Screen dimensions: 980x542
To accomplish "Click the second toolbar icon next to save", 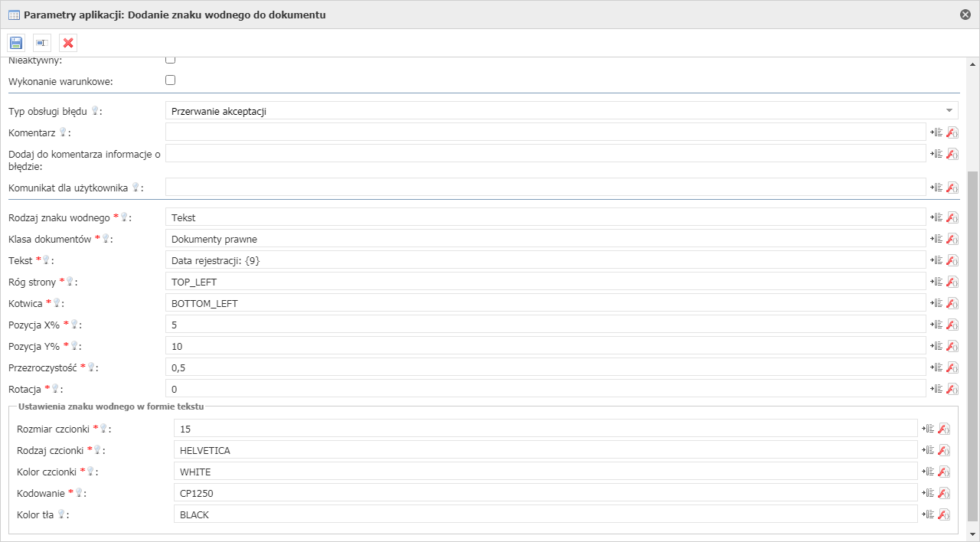I will (41, 43).
